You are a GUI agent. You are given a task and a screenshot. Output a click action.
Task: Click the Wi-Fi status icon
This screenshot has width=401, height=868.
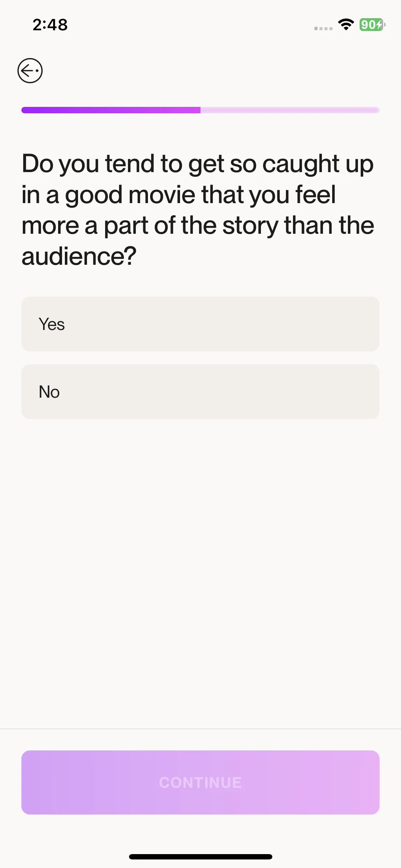tap(346, 25)
